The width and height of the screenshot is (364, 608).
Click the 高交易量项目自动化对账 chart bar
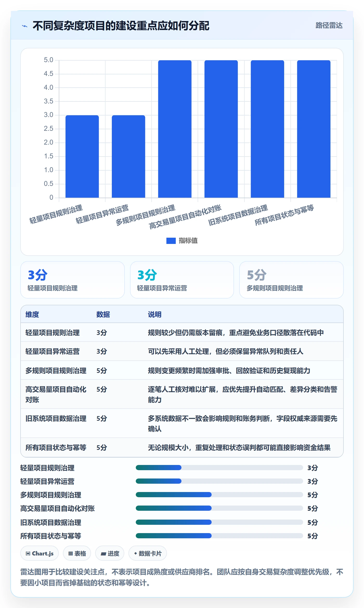tap(221, 129)
